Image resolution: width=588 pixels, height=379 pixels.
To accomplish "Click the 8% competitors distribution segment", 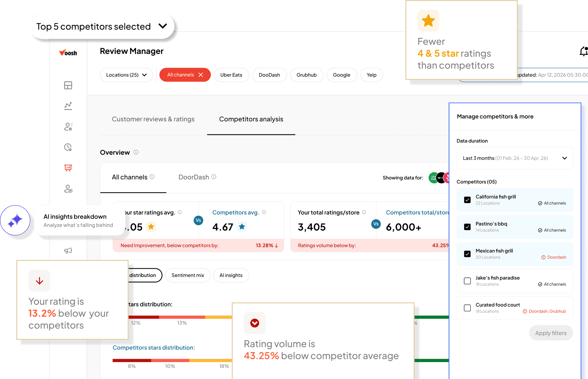I will click(132, 360).
